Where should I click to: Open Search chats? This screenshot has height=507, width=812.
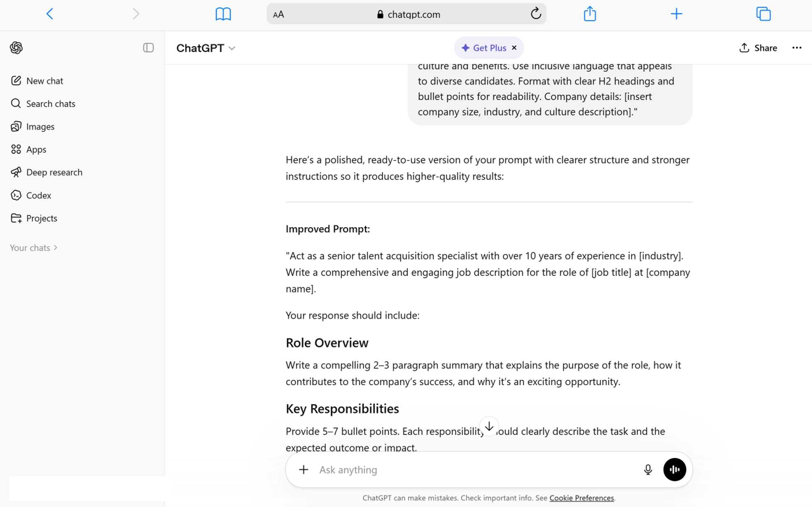click(43, 103)
